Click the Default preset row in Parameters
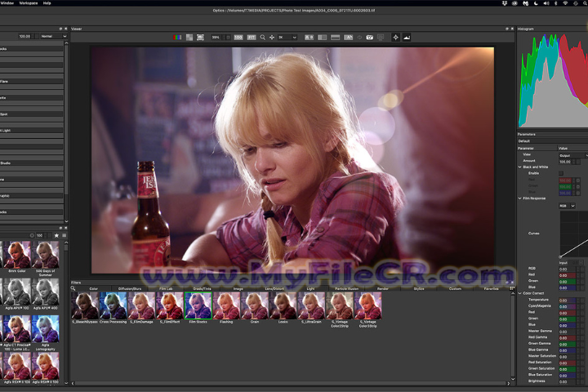The height and width of the screenshot is (392, 588). (x=552, y=141)
